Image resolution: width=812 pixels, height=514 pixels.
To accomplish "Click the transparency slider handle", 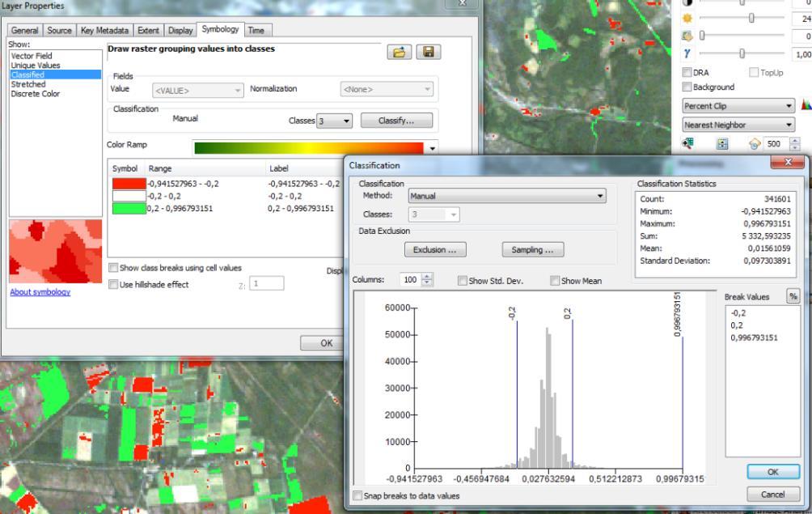I will coord(702,36).
